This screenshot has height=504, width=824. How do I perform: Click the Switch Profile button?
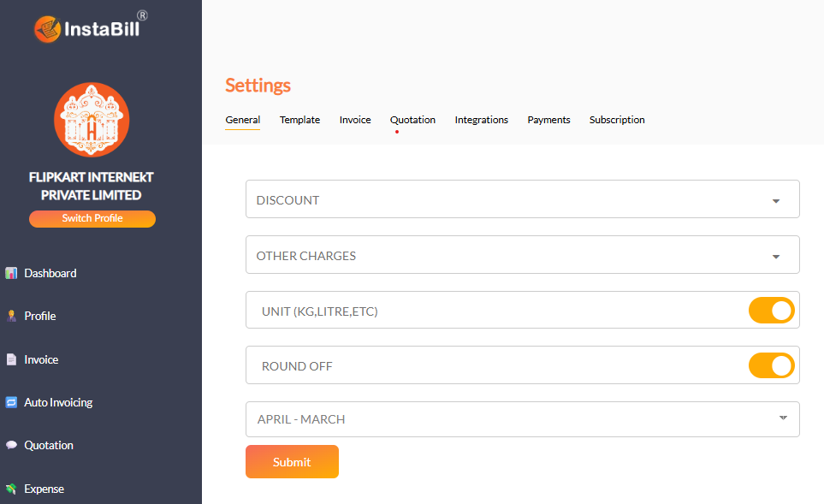pyautogui.click(x=92, y=218)
